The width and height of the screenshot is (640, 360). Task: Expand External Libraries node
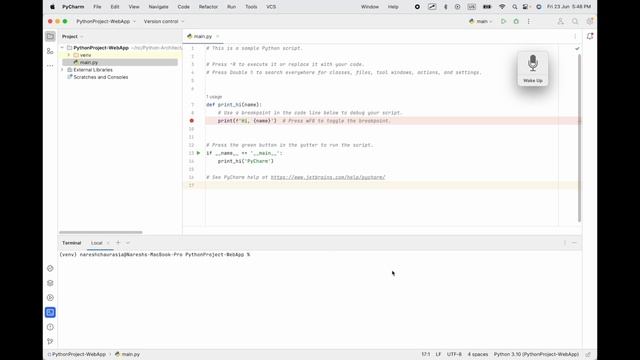tap(62, 70)
